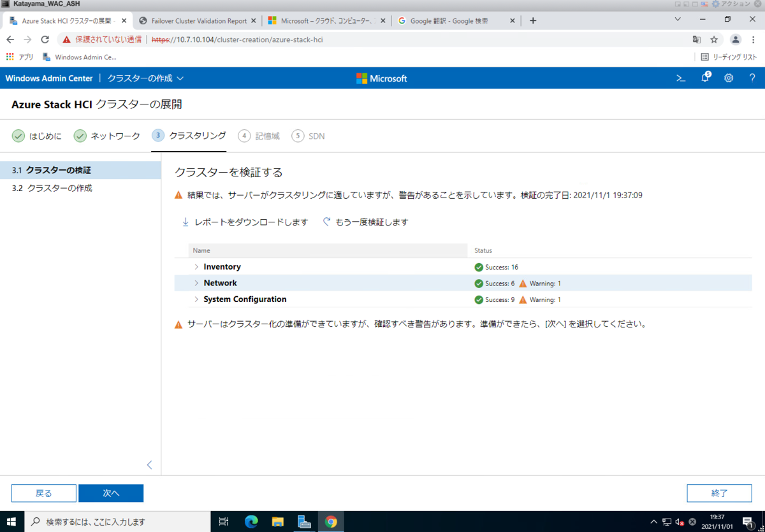Click the 次へ button
765x532 pixels.
(111, 493)
